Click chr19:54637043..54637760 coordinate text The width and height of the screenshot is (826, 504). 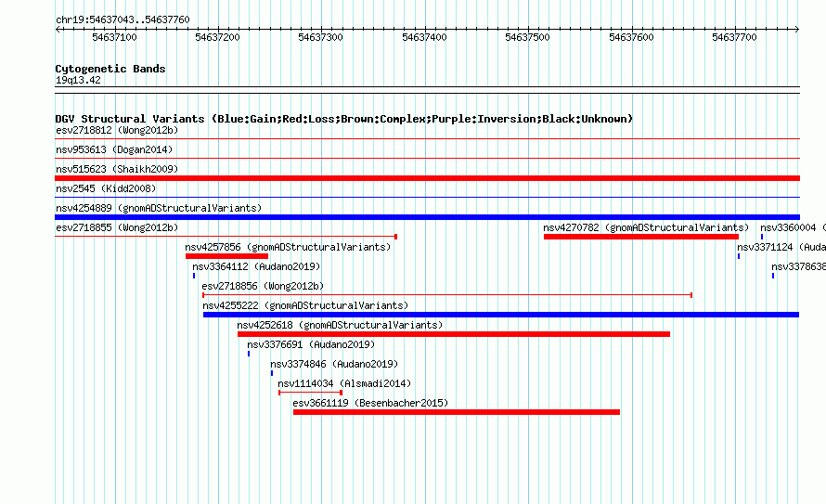click(x=123, y=19)
